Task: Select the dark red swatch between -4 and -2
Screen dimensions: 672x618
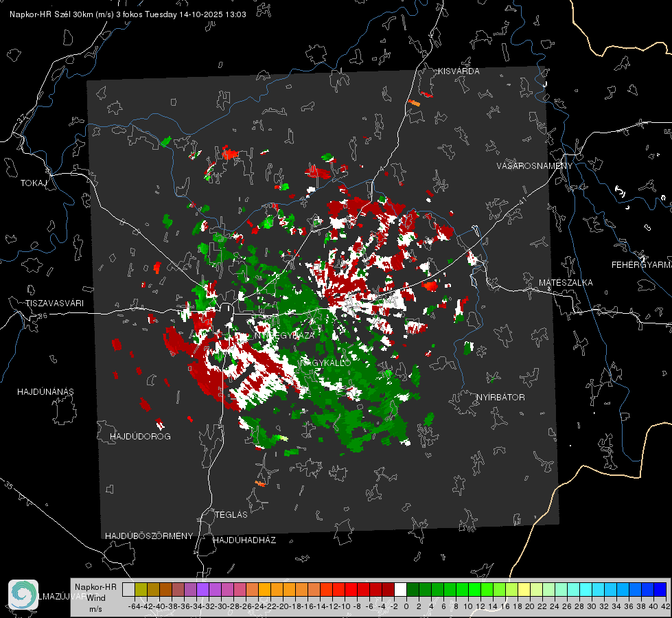Action: 388,589
